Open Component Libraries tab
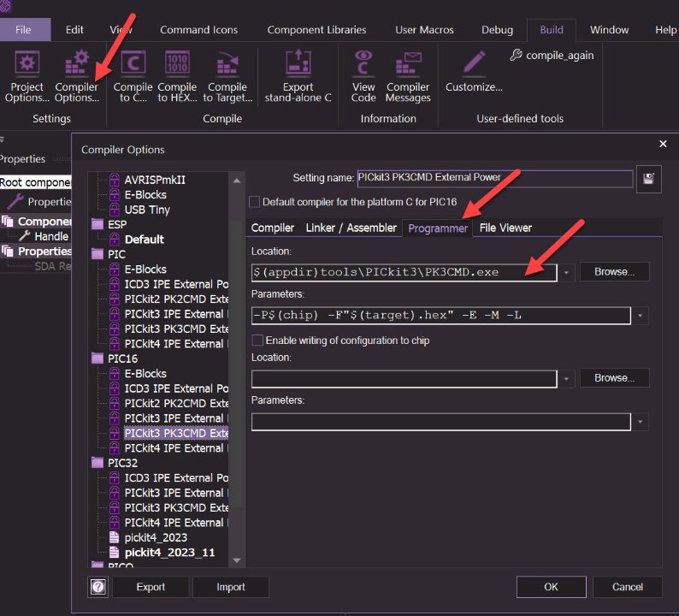 (x=316, y=29)
